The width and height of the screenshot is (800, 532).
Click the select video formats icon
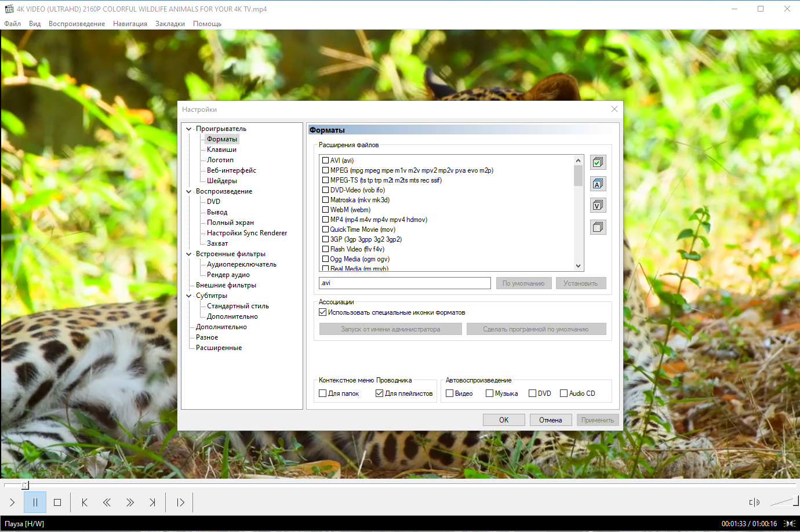[598, 205]
